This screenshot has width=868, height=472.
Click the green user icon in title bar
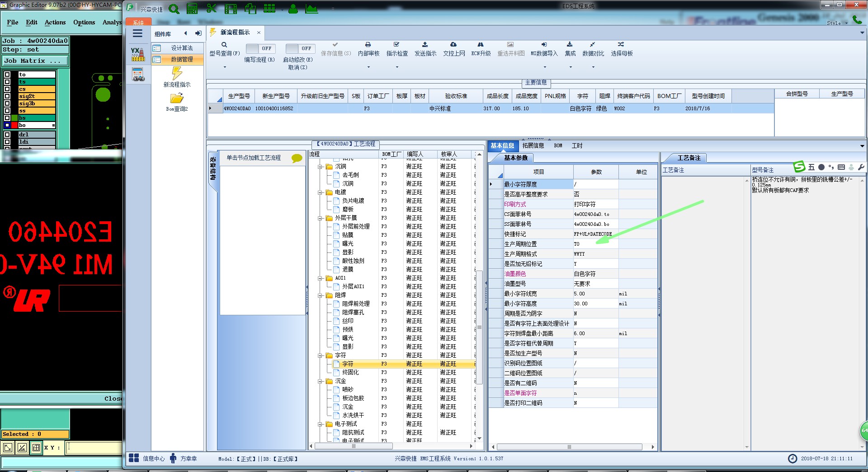293,9
